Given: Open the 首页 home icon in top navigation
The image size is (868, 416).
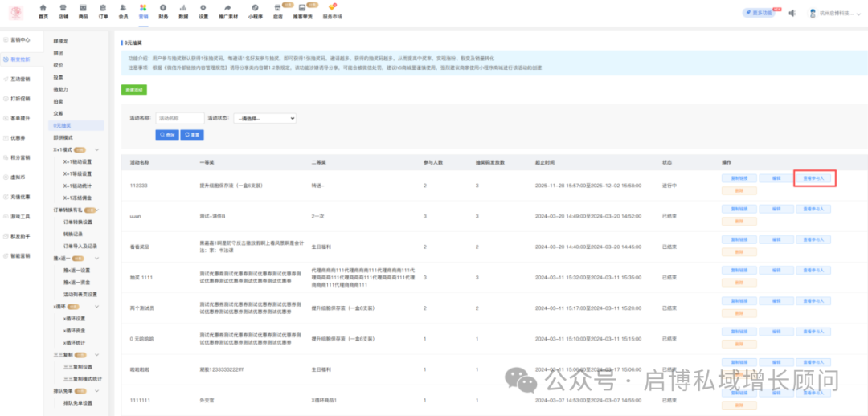Looking at the screenshot, I should coord(43,10).
